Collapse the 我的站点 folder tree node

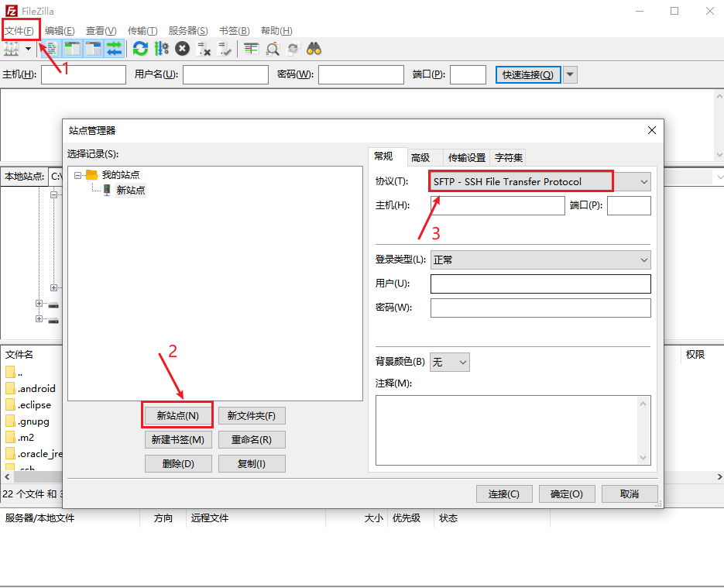click(77, 175)
